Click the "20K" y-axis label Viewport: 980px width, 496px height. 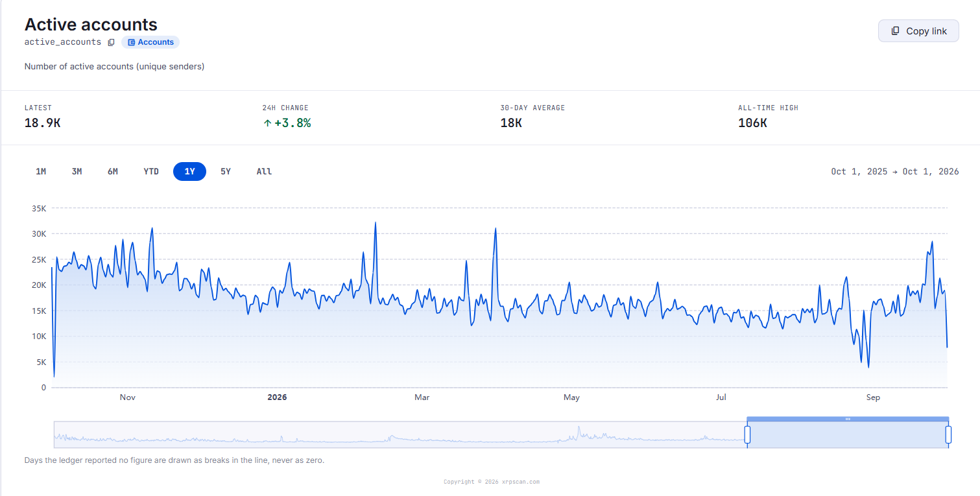(x=38, y=285)
